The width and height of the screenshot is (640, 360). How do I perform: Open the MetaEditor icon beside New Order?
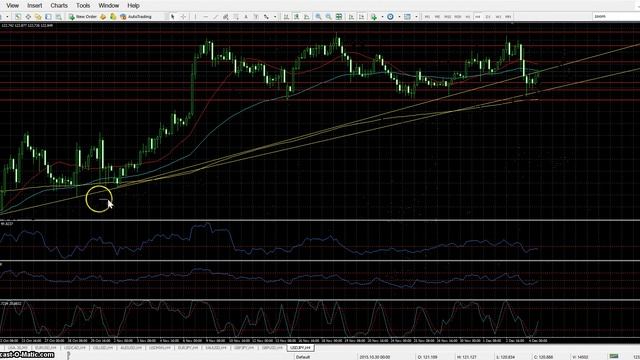point(103,17)
